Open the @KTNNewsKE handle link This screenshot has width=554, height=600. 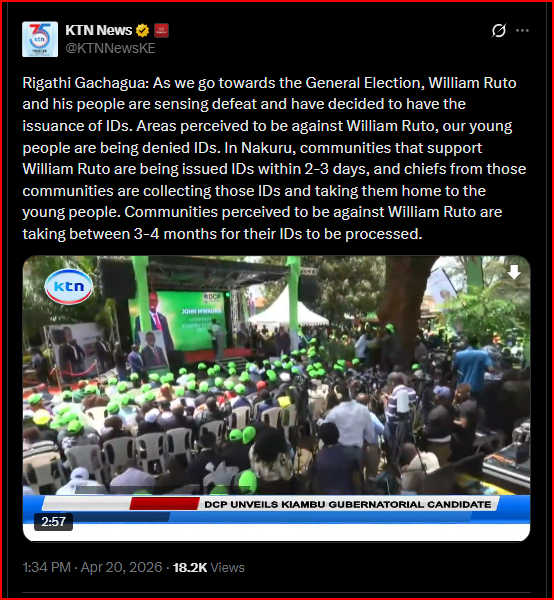tap(110, 48)
